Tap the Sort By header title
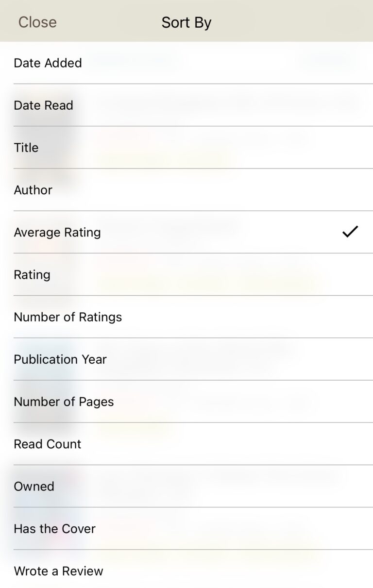The height and width of the screenshot is (588, 373). tap(186, 22)
